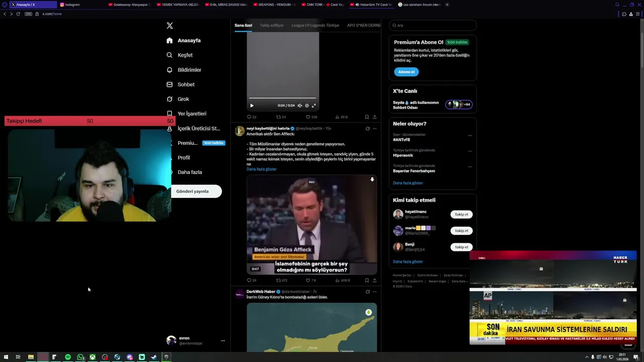The height and width of the screenshot is (362, 644).
Task: Follow hayatiinanc with Takip et
Action: [x=461, y=215]
